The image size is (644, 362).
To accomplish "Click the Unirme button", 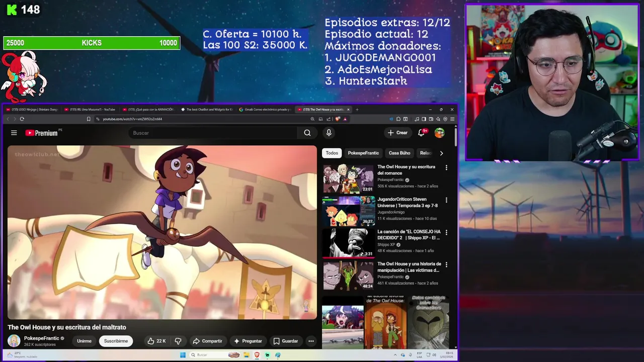I will [84, 341].
